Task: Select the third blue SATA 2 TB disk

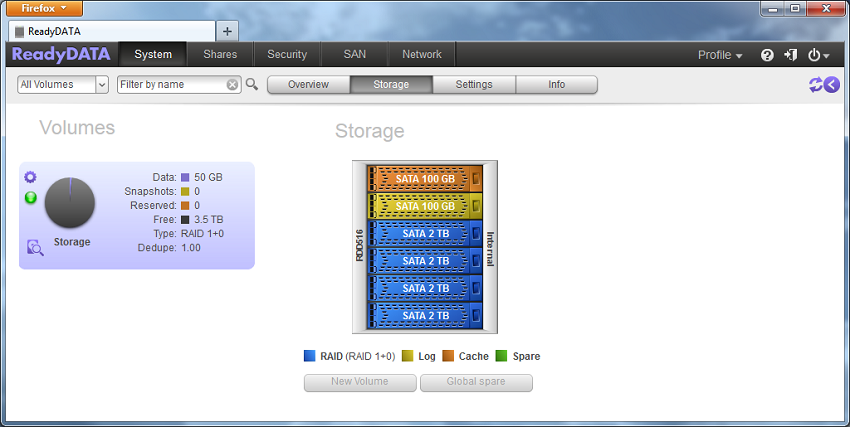Action: pyautogui.click(x=424, y=288)
